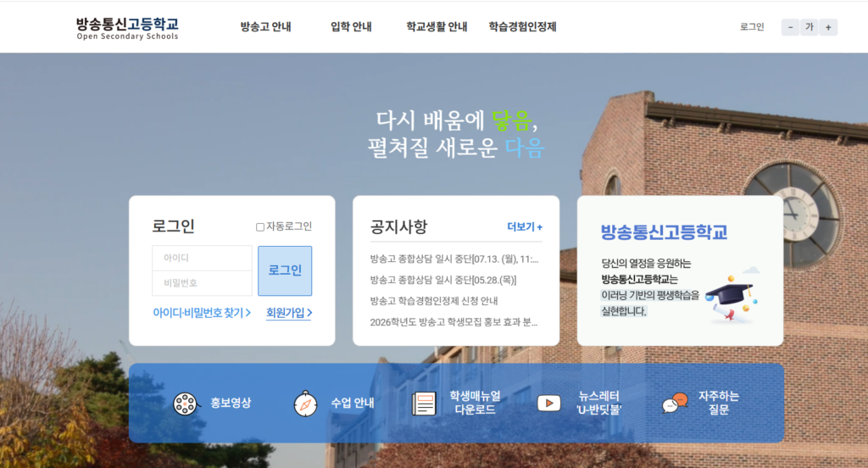Click the compass class guide icon
The width and height of the screenshot is (868, 468).
[305, 404]
